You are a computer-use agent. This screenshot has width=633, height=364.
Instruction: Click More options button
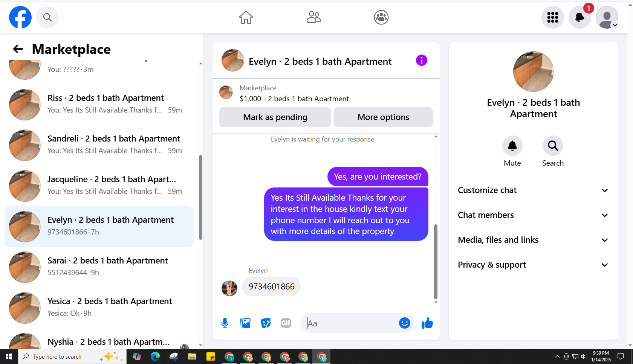pyautogui.click(x=383, y=117)
